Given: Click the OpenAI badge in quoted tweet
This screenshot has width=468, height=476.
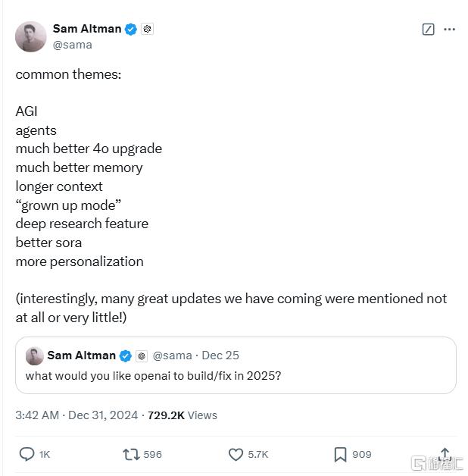Looking at the screenshot, I should tap(142, 355).
